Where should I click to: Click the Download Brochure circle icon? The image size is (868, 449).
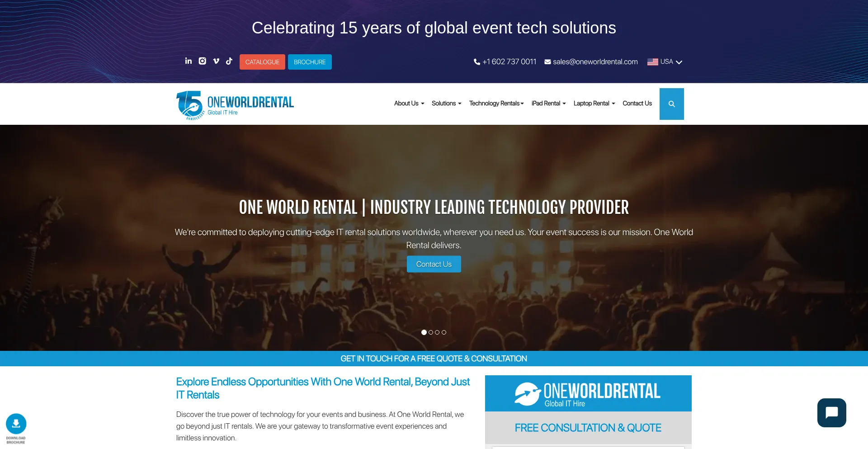click(x=16, y=424)
